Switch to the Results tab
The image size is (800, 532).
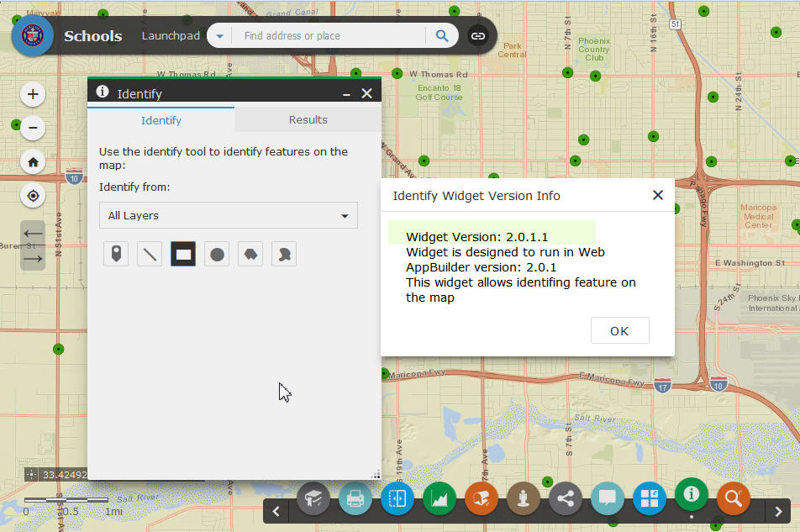[308, 120]
